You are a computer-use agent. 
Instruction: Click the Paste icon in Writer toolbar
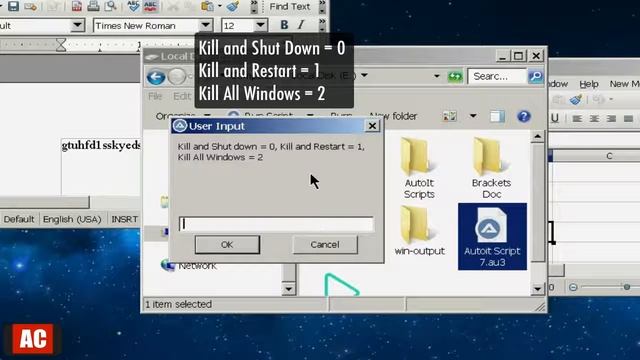coord(207,6)
